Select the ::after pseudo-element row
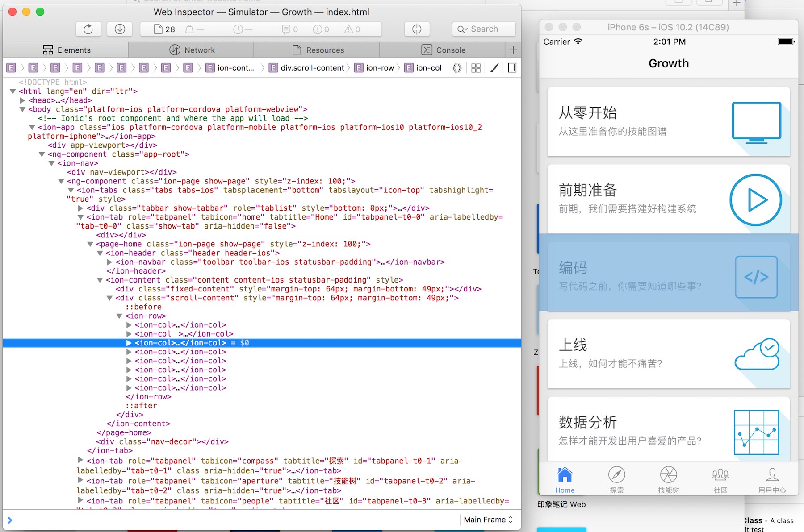804x532 pixels. [x=141, y=406]
